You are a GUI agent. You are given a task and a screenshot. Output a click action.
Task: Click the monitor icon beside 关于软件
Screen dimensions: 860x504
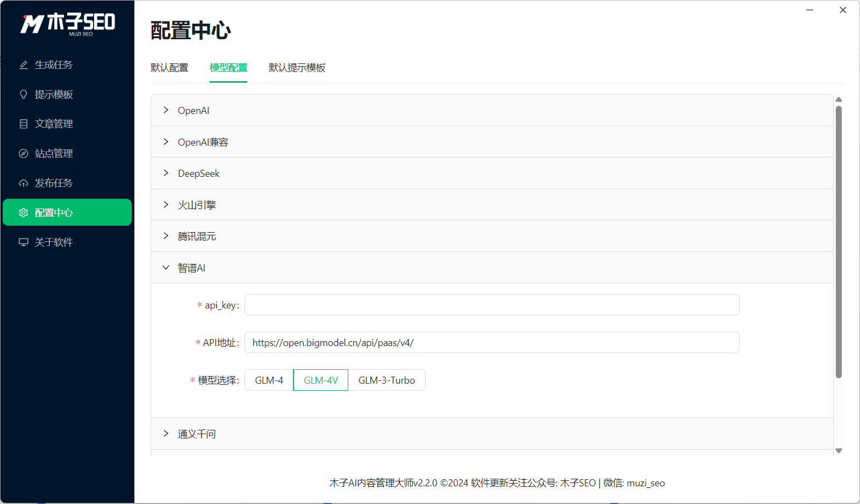(24, 242)
